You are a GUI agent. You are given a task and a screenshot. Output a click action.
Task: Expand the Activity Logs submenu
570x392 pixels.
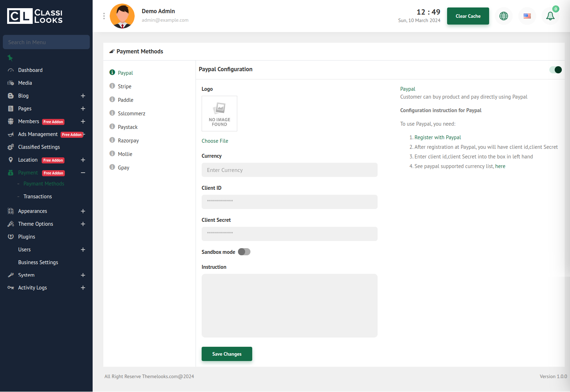[x=83, y=288]
